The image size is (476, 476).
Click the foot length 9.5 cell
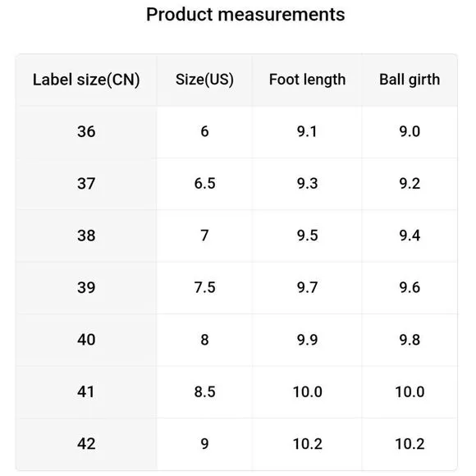(307, 236)
